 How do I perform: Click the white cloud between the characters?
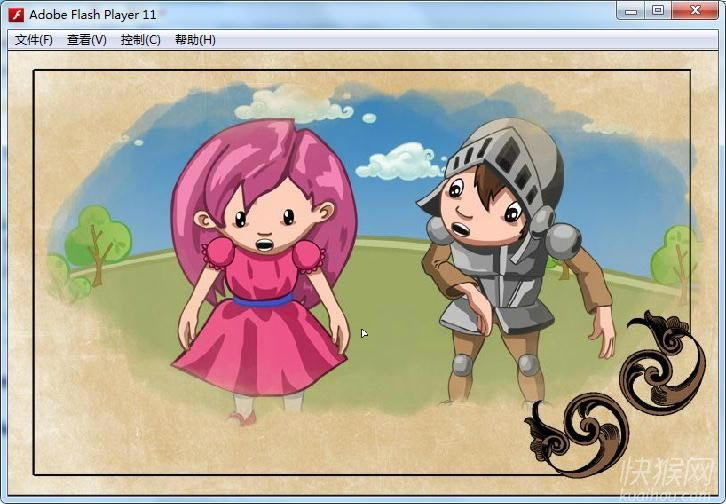tap(402, 161)
